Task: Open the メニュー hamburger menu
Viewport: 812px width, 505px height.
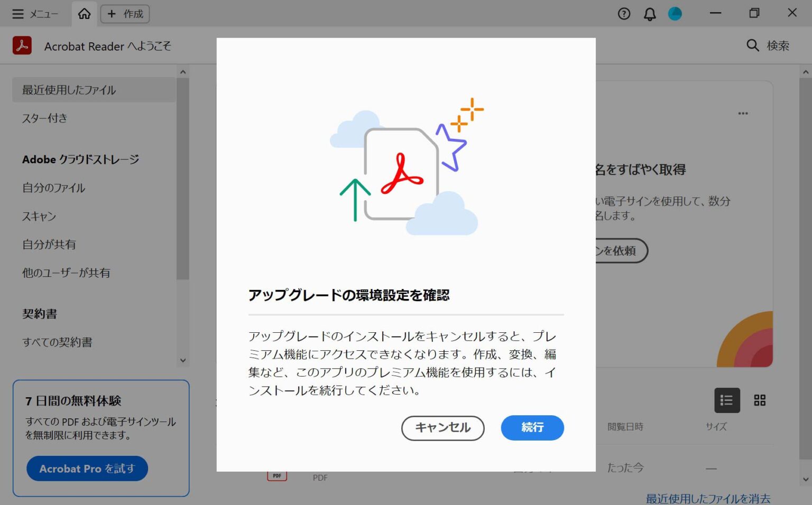Action: (x=19, y=14)
